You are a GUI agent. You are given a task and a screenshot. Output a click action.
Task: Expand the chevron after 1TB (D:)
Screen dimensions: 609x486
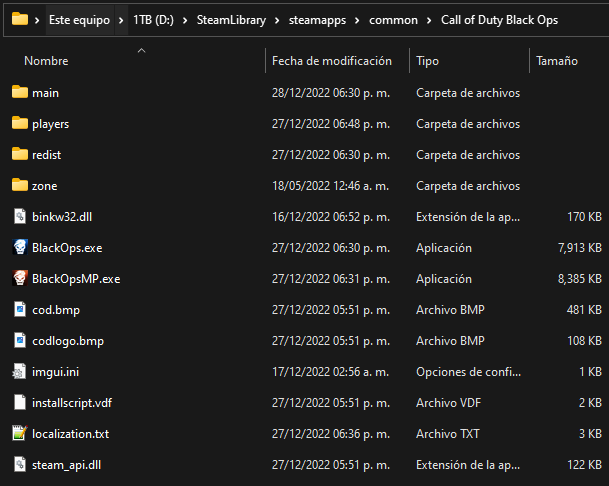point(185,20)
